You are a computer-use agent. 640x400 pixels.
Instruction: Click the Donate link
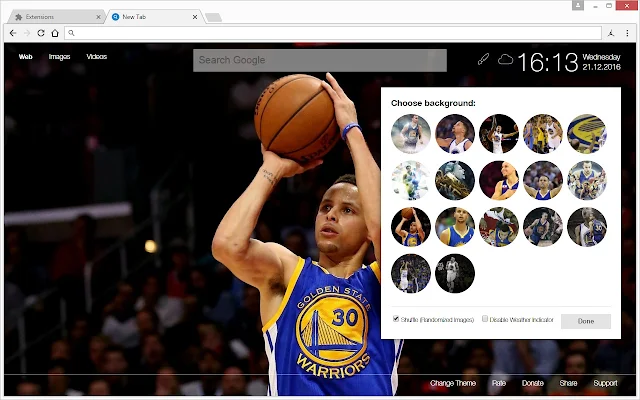click(533, 383)
